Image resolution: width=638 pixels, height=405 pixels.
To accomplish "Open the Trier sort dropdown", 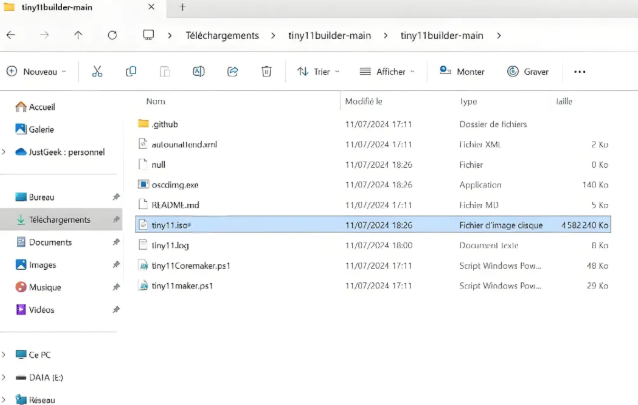I will 318,72.
